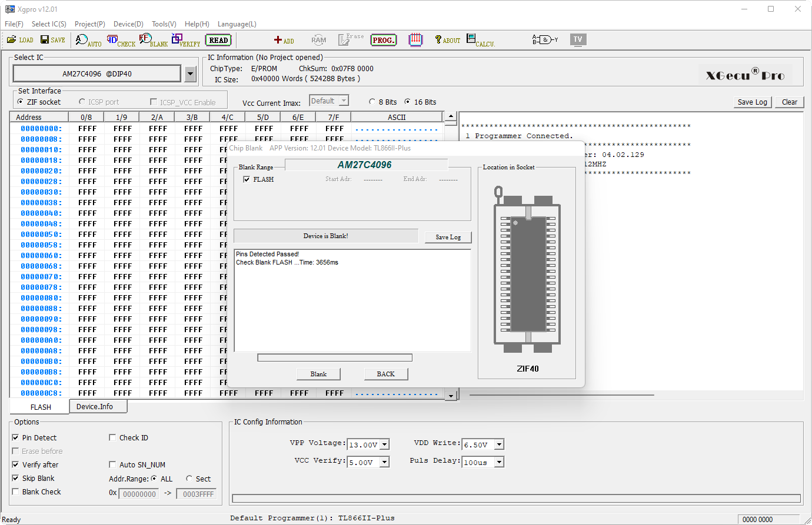The width and height of the screenshot is (812, 525).
Task: Open the Project(P) menu
Action: click(x=90, y=24)
